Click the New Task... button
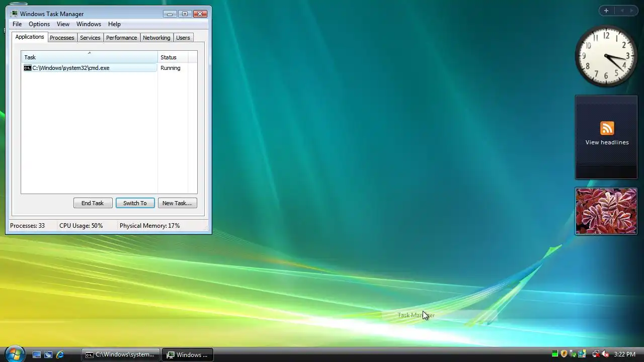The width and height of the screenshot is (644, 362). pyautogui.click(x=177, y=203)
